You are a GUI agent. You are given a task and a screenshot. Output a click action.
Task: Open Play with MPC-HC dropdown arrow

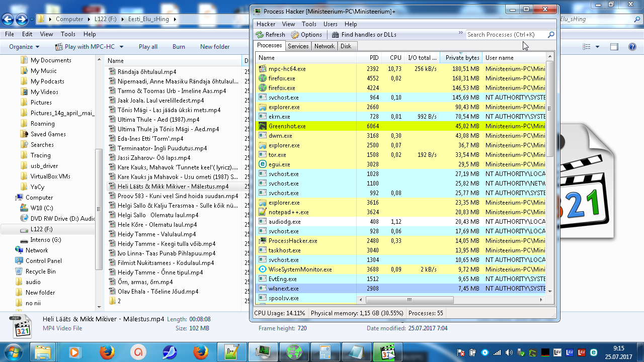coord(121,47)
